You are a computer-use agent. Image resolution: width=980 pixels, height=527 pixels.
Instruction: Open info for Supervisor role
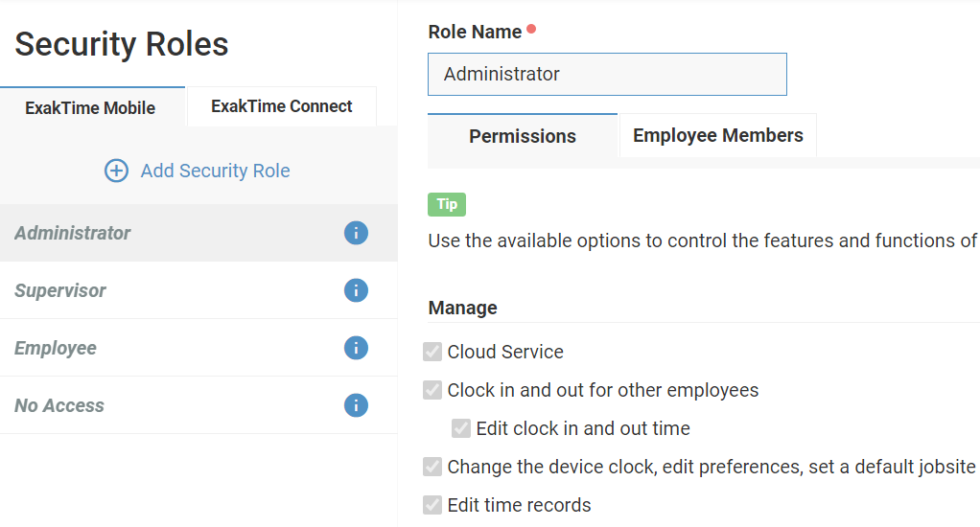pyautogui.click(x=356, y=290)
